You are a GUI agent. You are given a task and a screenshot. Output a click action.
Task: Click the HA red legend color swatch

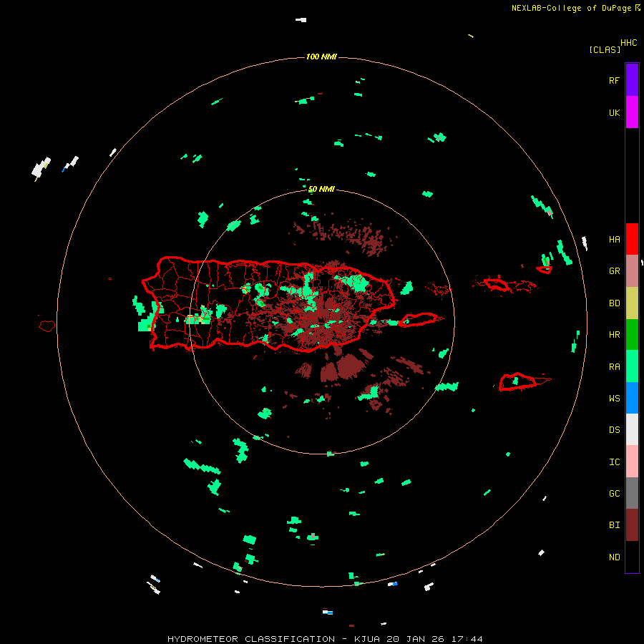coord(632,239)
